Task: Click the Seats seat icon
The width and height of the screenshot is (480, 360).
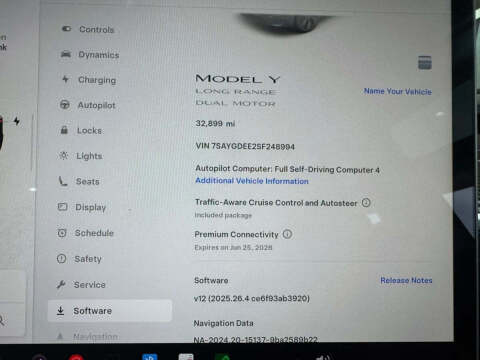Action: (63, 181)
